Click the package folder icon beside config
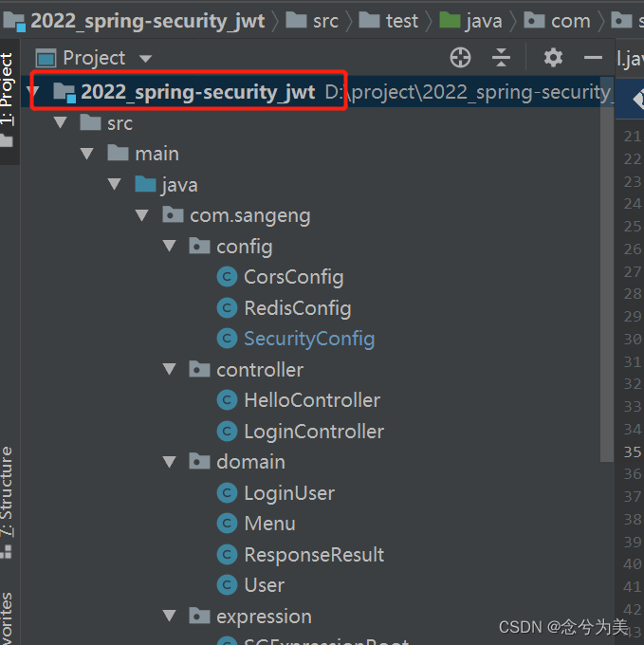644x645 pixels. pos(199,245)
